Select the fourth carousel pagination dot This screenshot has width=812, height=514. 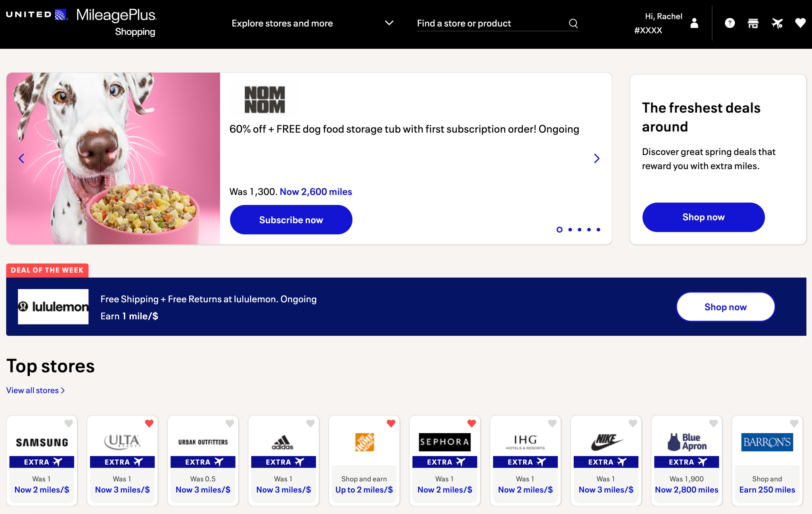589,229
